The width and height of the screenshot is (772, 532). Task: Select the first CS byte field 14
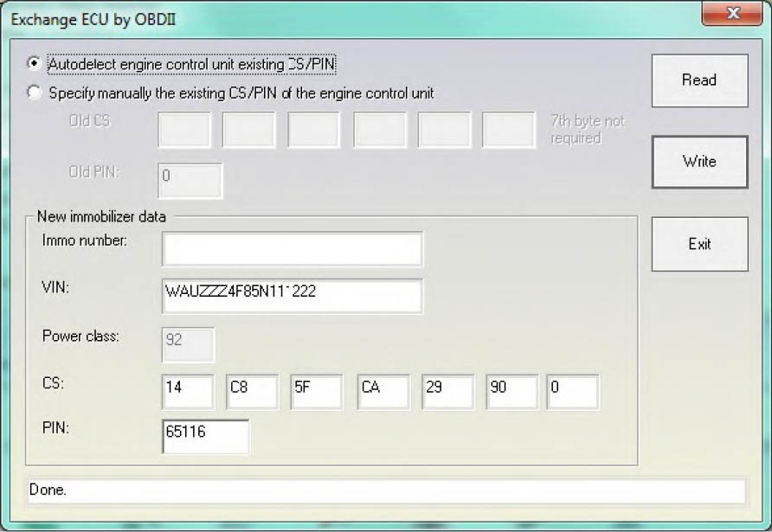(x=187, y=392)
